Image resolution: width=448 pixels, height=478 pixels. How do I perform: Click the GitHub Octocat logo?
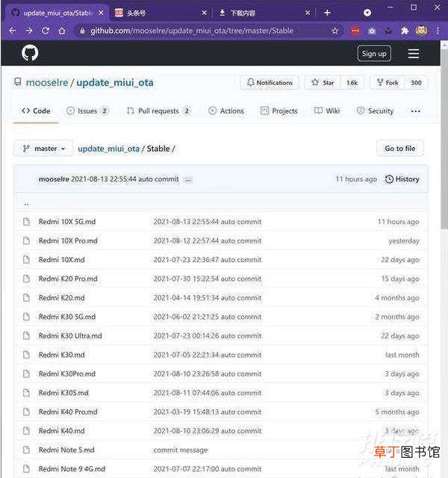pos(30,53)
